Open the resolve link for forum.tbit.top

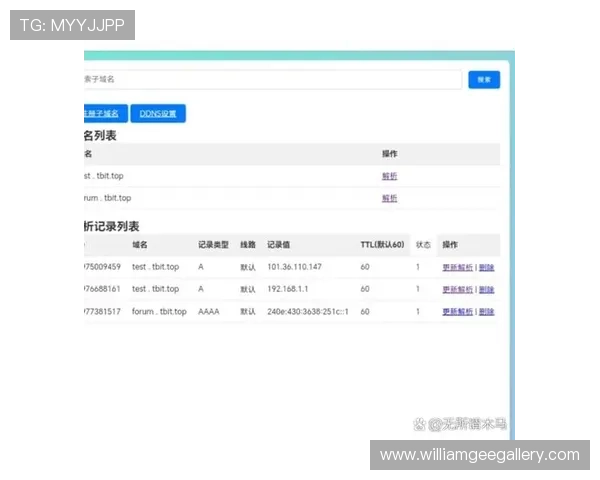(389, 198)
